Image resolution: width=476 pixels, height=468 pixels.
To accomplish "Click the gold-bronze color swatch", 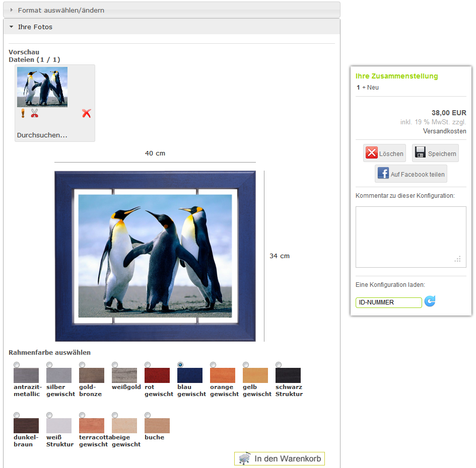I will coord(92,375).
